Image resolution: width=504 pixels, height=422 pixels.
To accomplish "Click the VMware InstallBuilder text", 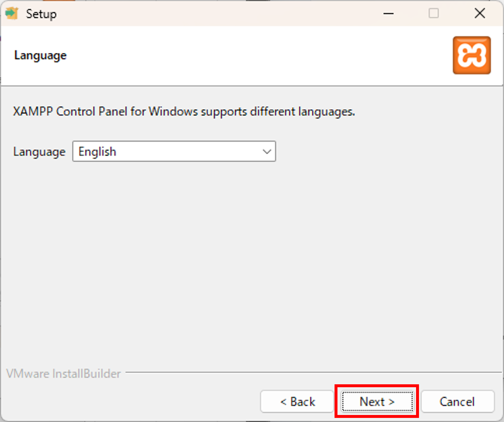I will [63, 373].
